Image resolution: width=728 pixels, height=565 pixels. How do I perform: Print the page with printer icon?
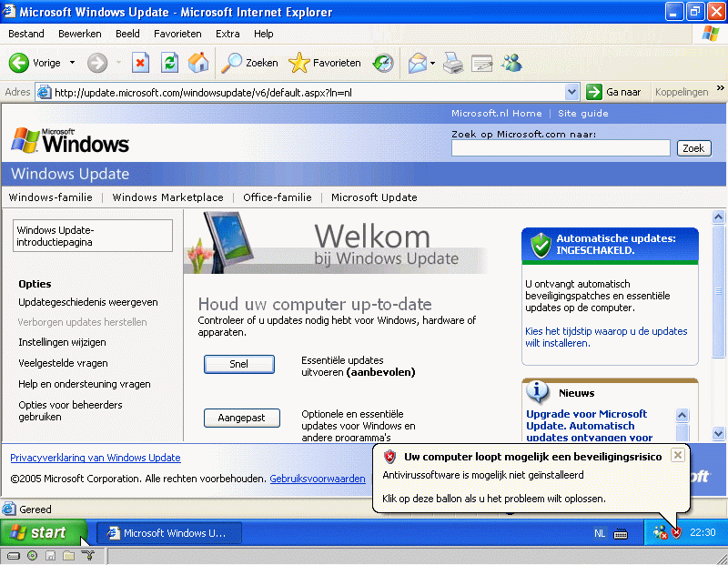coord(453,63)
